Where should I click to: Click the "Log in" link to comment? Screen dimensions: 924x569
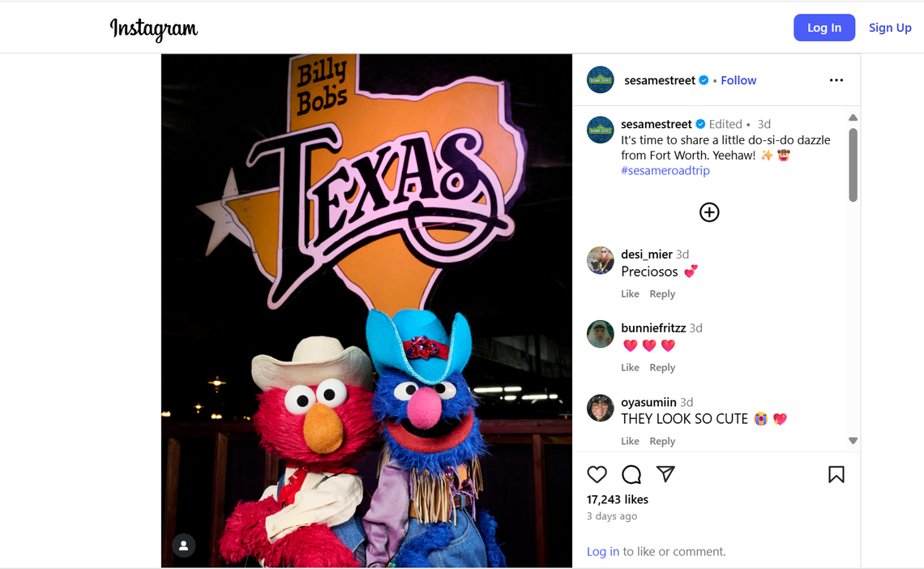click(602, 552)
